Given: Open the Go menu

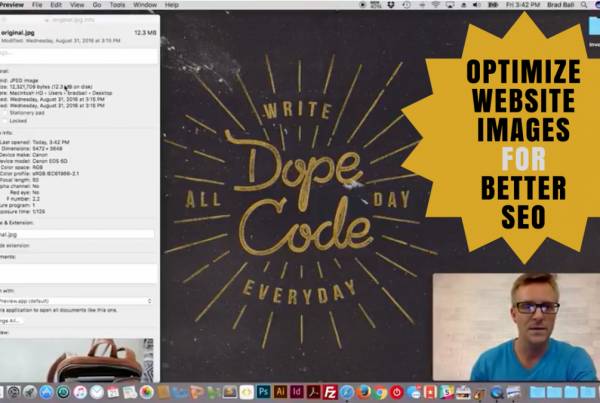Looking at the screenshot, I should (97, 5).
